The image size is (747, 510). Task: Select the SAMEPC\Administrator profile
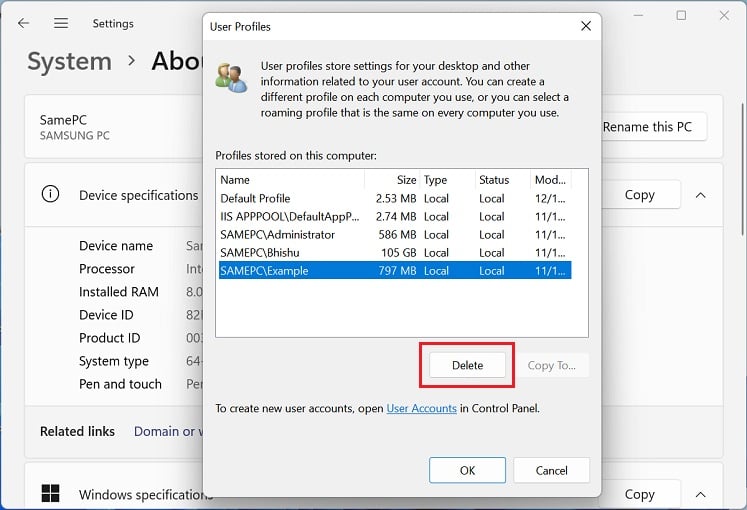(395, 234)
